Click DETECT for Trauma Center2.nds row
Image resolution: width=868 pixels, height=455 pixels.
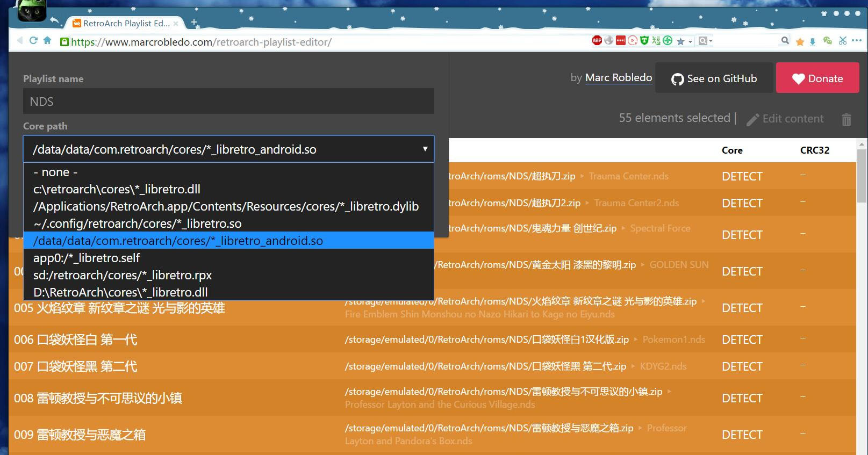click(742, 203)
